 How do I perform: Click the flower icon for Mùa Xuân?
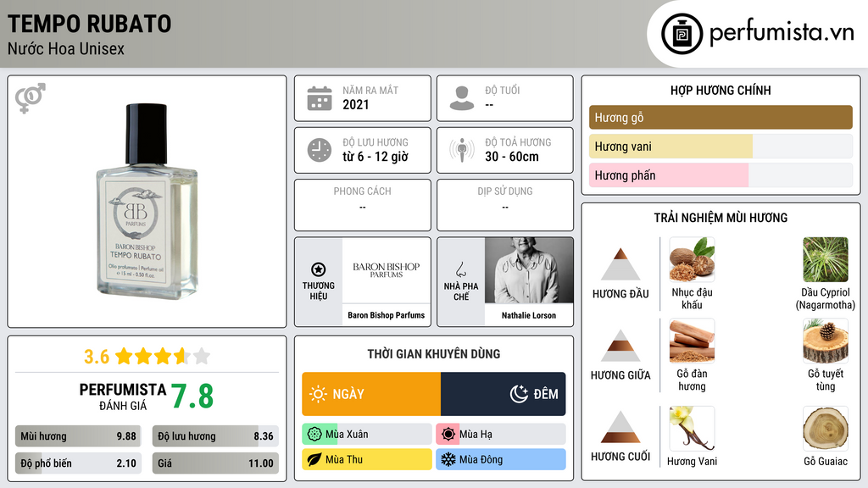pyautogui.click(x=314, y=435)
